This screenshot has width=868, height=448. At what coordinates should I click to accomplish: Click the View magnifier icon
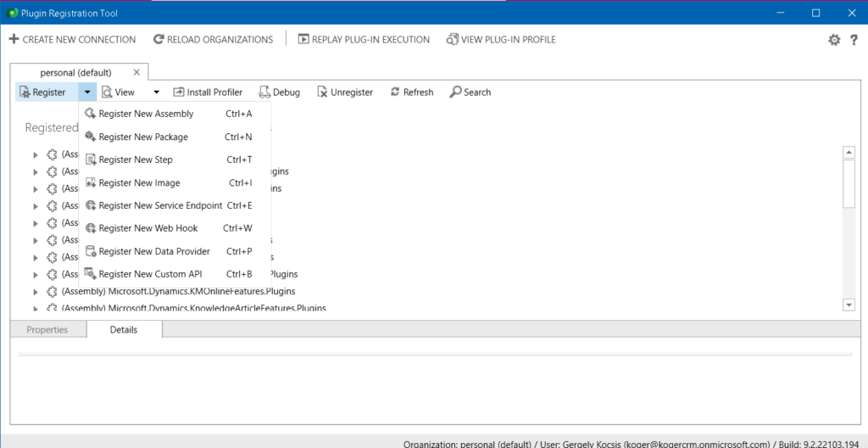pos(108,92)
